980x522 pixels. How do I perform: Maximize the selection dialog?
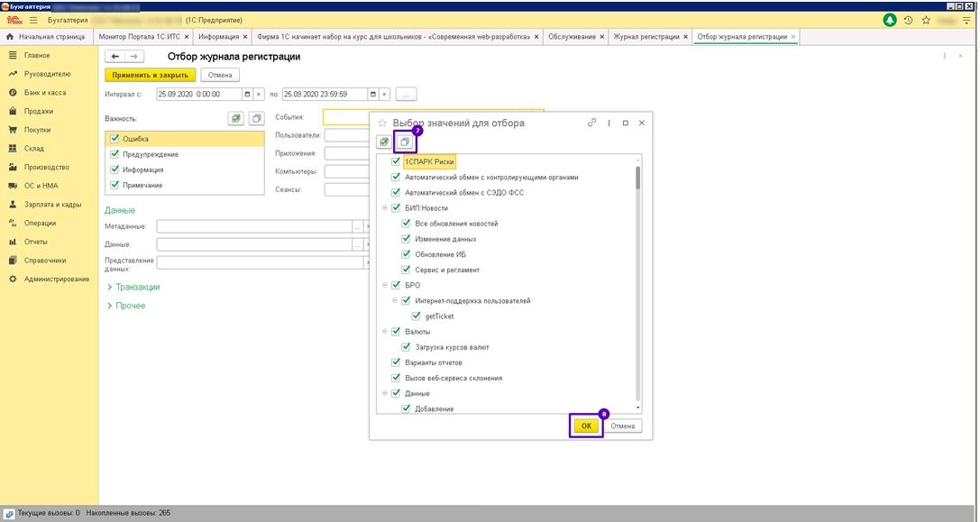click(x=625, y=124)
